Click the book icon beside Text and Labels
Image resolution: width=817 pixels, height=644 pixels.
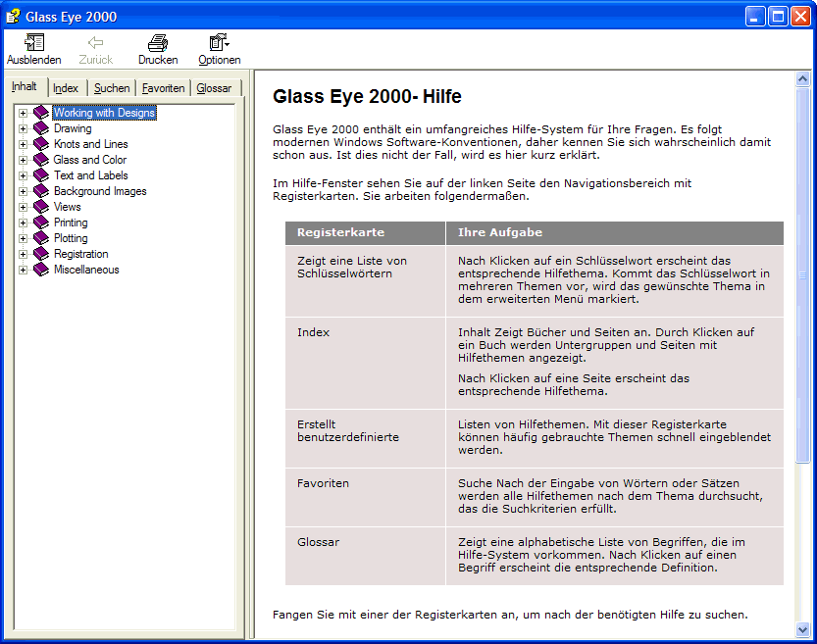[x=41, y=174]
